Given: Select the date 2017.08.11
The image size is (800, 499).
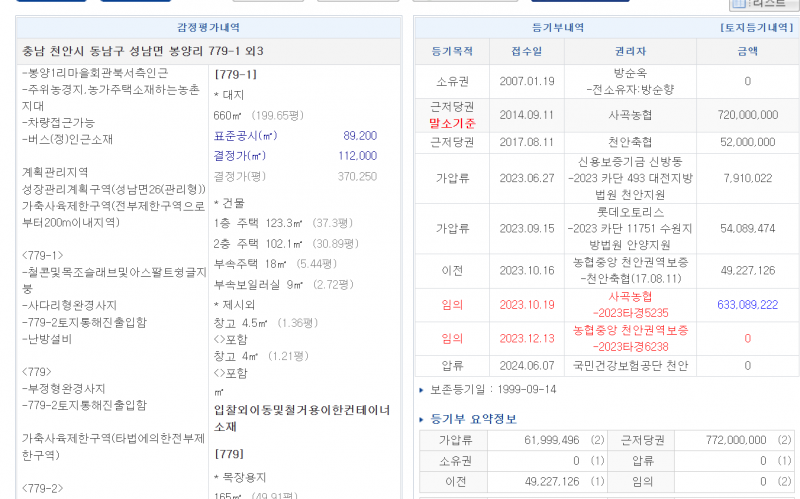Looking at the screenshot, I should pyautogui.click(x=527, y=142).
